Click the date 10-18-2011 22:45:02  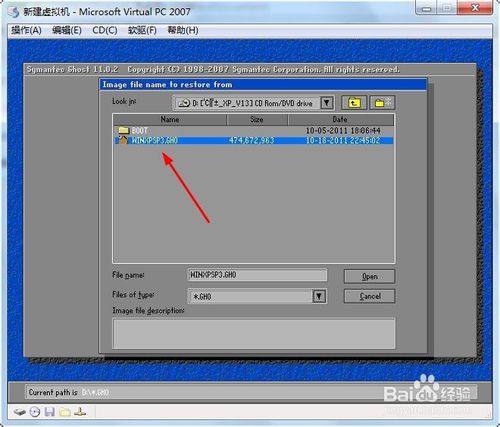(343, 140)
